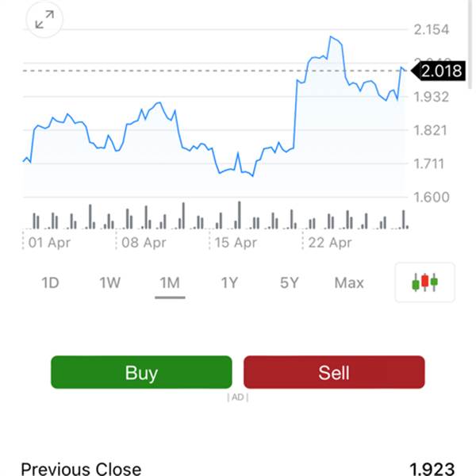Select the 1D time range

click(50, 283)
